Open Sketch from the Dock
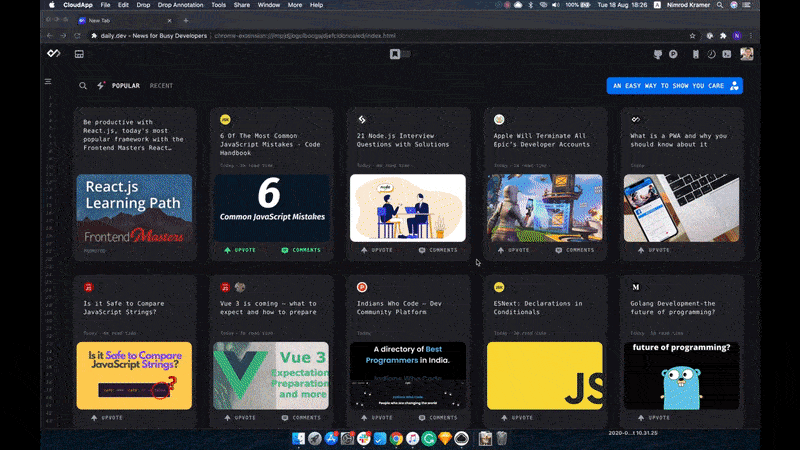 pos(445,438)
